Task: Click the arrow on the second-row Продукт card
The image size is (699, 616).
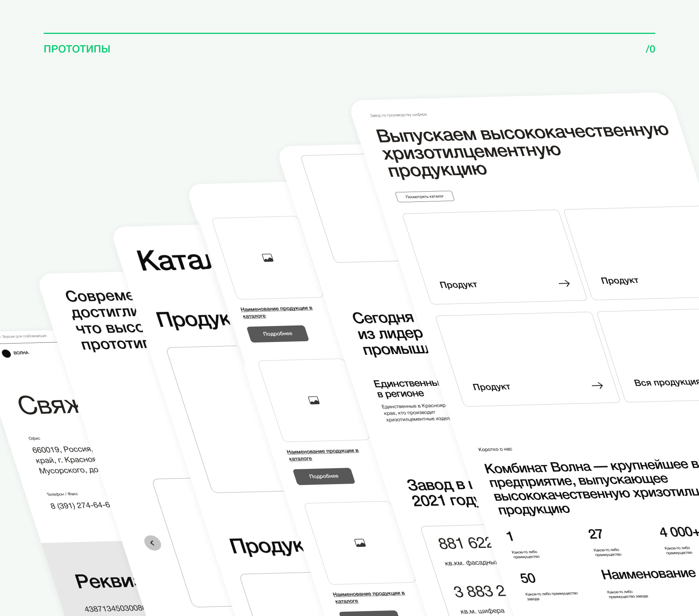Action: tap(597, 385)
